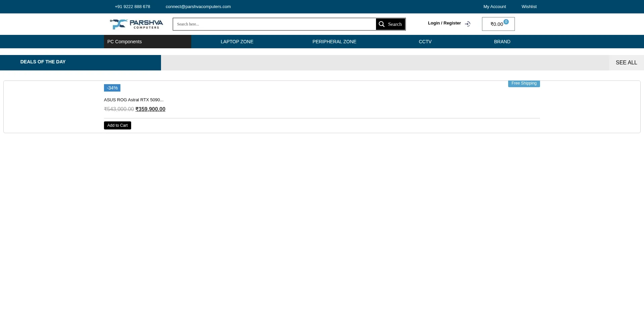Click the cart item count badge

[506, 22]
